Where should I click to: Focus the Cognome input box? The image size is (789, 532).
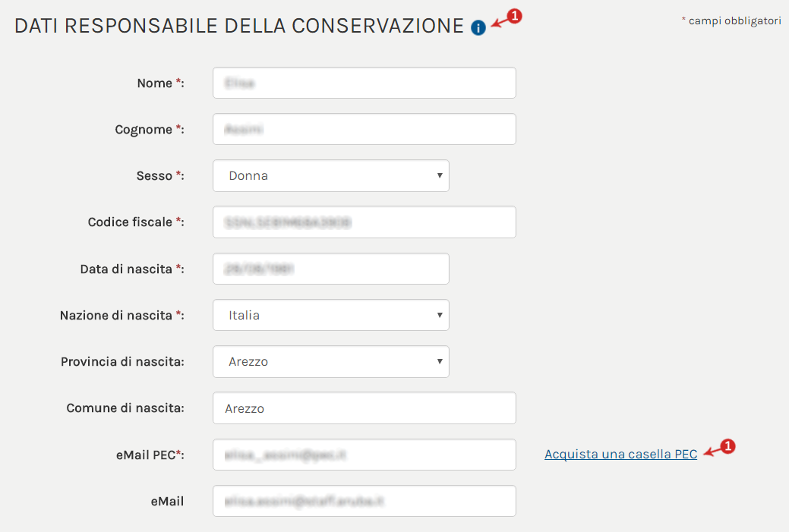pos(364,129)
